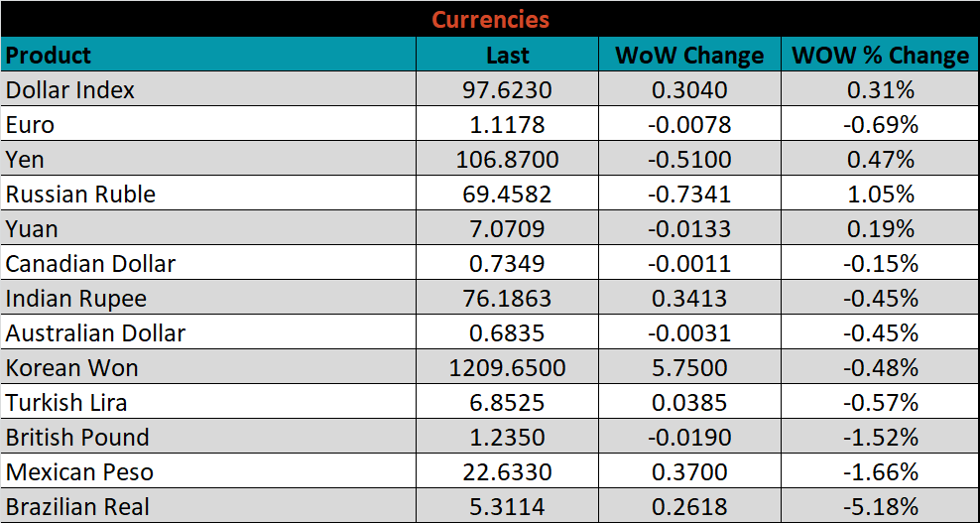Select Brazilian Real percent change -5.18%
The height and width of the screenshot is (523, 980).
click(880, 507)
